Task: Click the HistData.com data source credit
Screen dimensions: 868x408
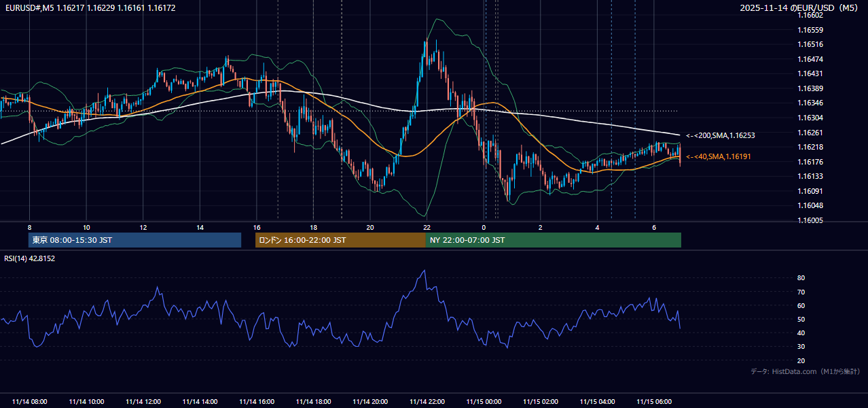Action: (x=805, y=372)
